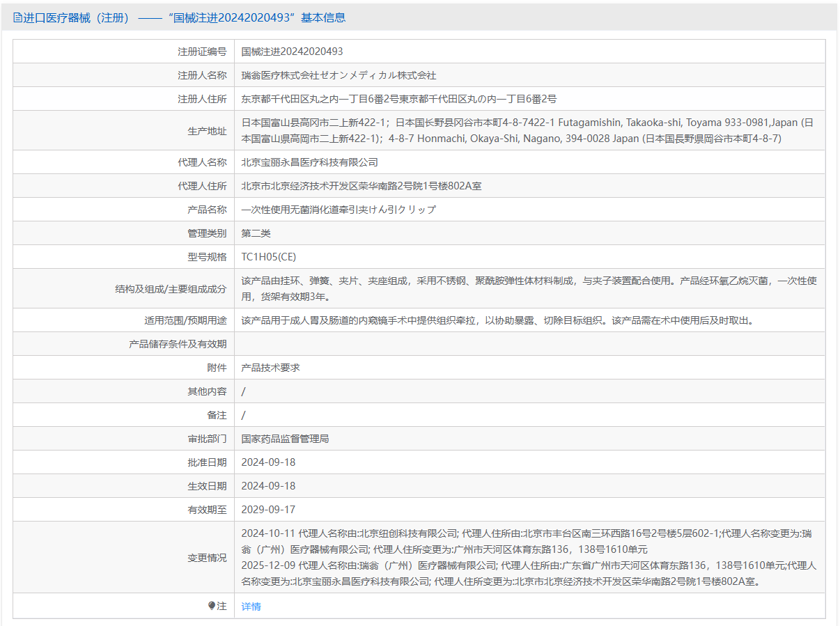Click registrant name 瑞翁医疗株式会社 value
Image resolution: width=840 pixels, height=626 pixels.
(339, 75)
